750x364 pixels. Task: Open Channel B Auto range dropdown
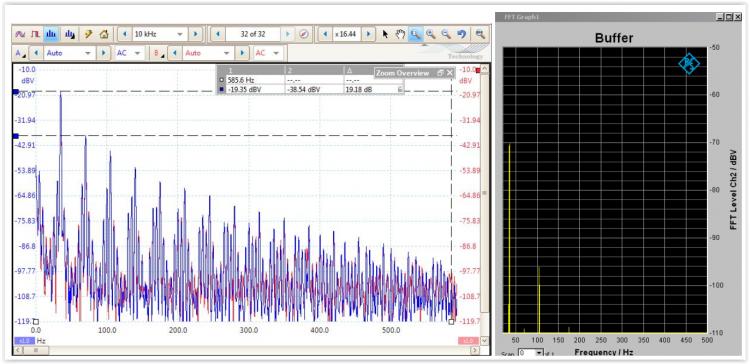pyautogui.click(x=227, y=53)
